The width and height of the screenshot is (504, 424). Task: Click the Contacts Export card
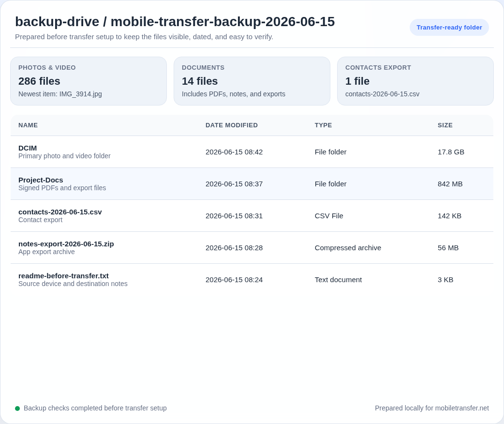point(415,81)
